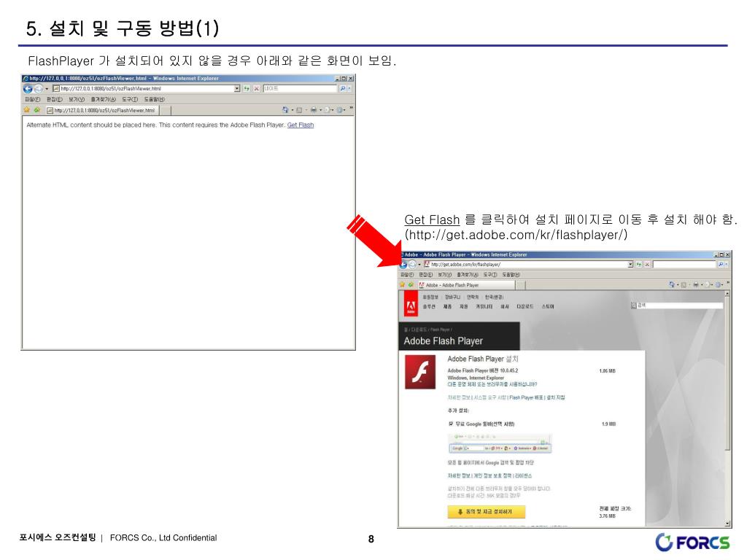Click the Forward button in the ozFlashViewer browser window
Viewport: 747px width, 560px height.
[38, 88]
